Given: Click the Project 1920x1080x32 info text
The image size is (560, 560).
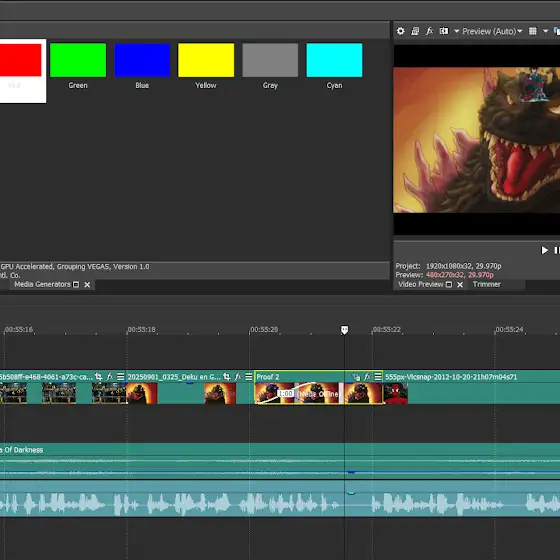Looking at the screenshot, I should (x=448, y=266).
